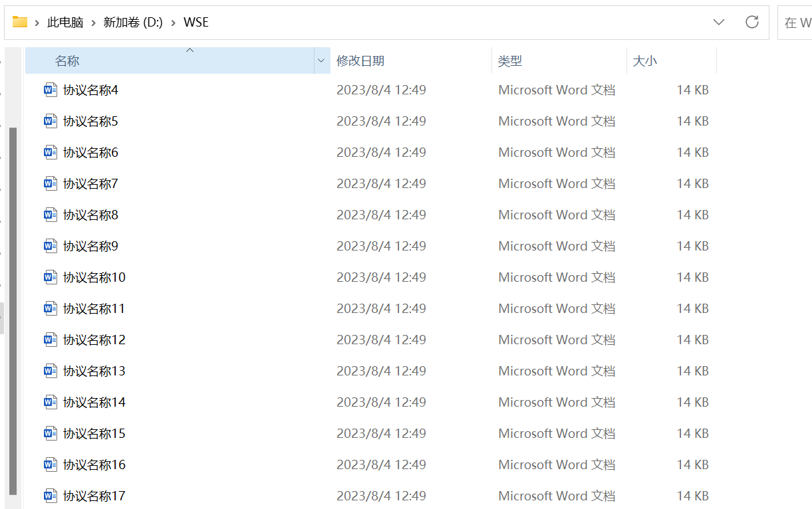812x509 pixels.
Task: Click the Word icon of 协议名称4
Action: pyautogui.click(x=51, y=90)
